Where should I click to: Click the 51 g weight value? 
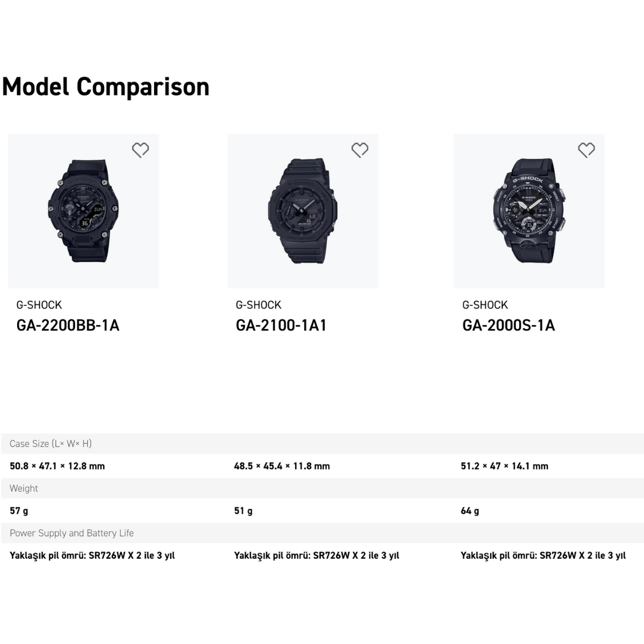coord(243,511)
